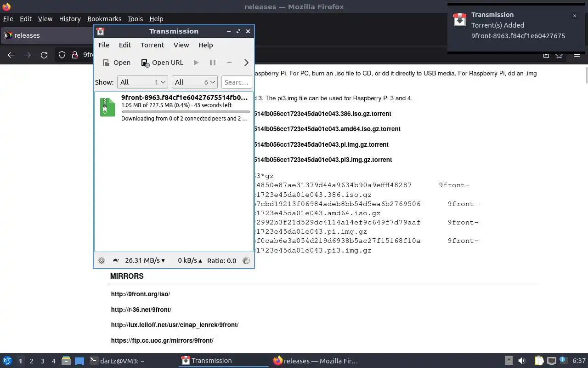Open statistics ratio icon in Transmission status bar
This screenshot has height=368, width=588.
pos(246,260)
